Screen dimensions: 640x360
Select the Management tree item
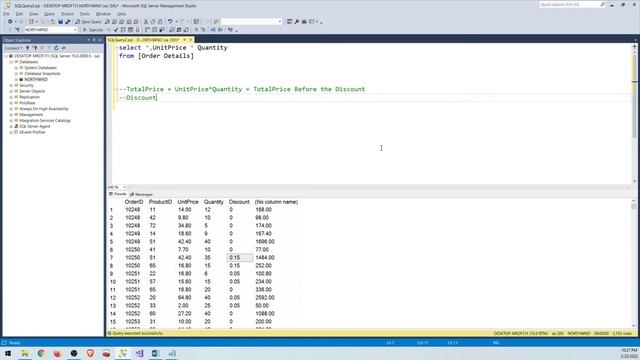(x=31, y=115)
